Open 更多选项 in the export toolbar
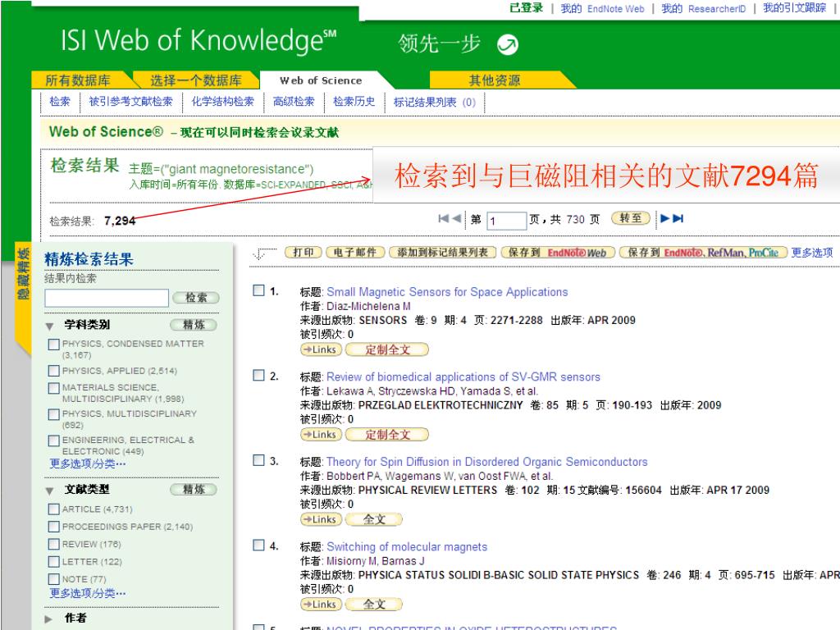 (812, 253)
